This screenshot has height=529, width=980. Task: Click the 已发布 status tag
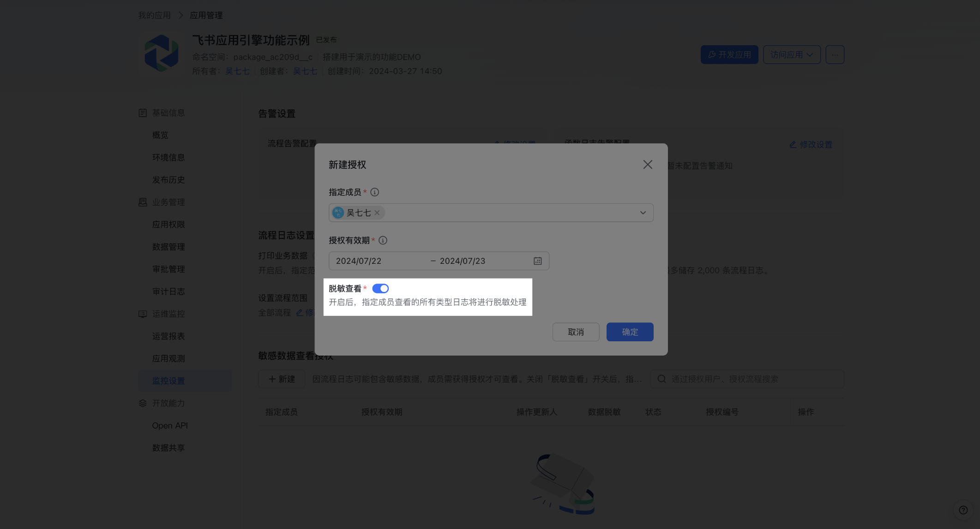click(326, 40)
